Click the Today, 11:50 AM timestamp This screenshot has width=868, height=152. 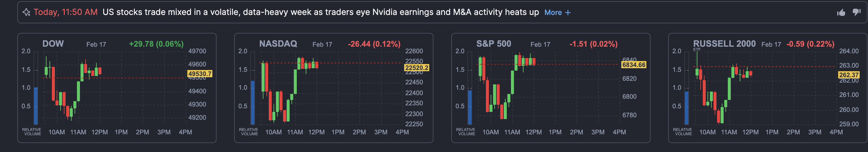pos(65,12)
